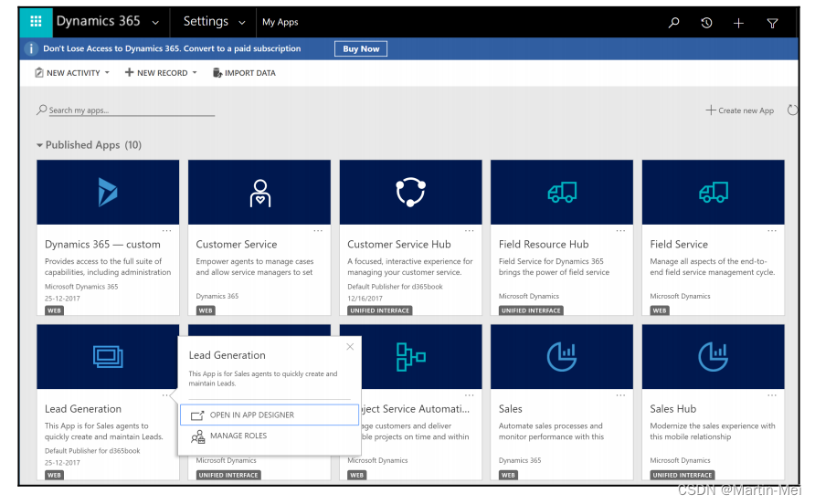Click Create new App link
This screenshot has height=504, width=815.
pos(740,110)
